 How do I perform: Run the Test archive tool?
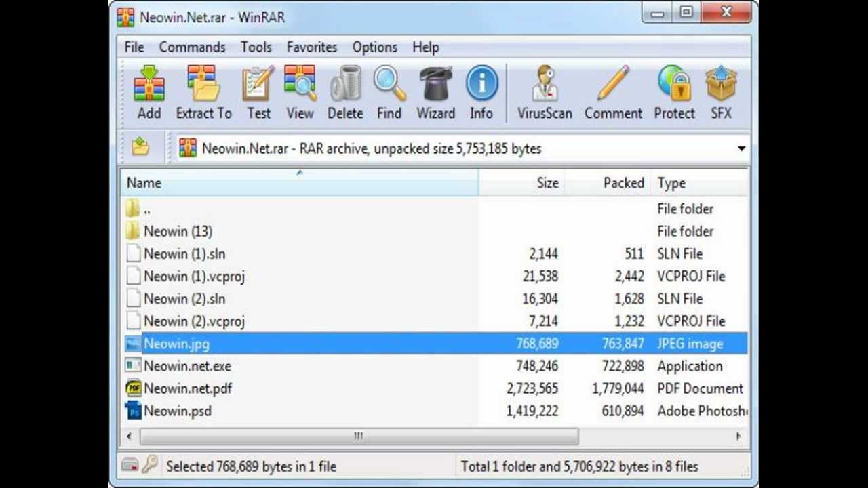(x=258, y=85)
